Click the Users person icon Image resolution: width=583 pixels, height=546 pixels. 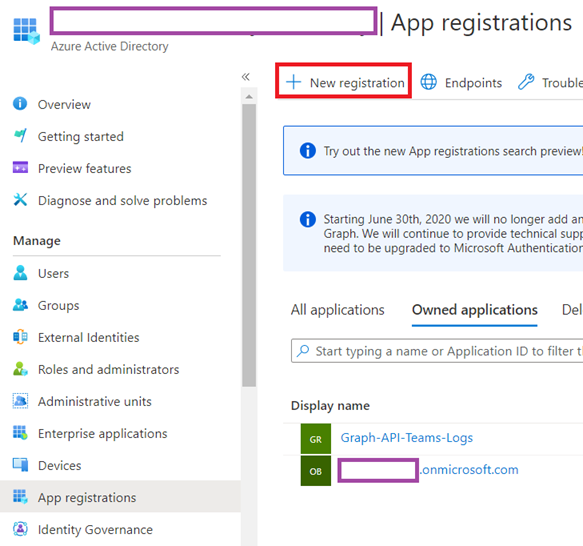click(20, 273)
